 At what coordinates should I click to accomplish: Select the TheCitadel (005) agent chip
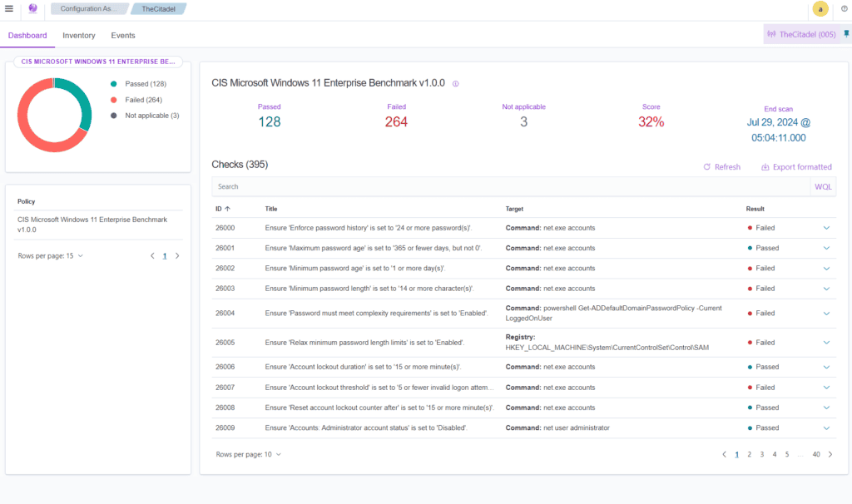coord(800,34)
